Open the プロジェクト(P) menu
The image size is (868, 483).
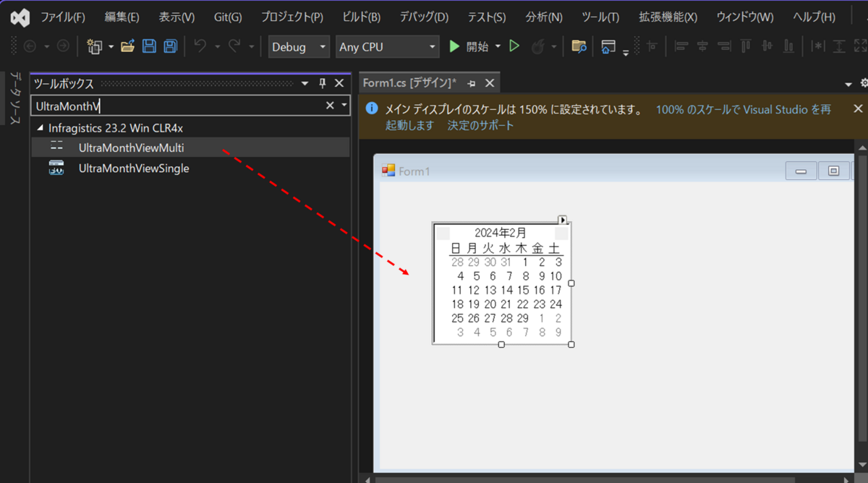pyautogui.click(x=292, y=17)
